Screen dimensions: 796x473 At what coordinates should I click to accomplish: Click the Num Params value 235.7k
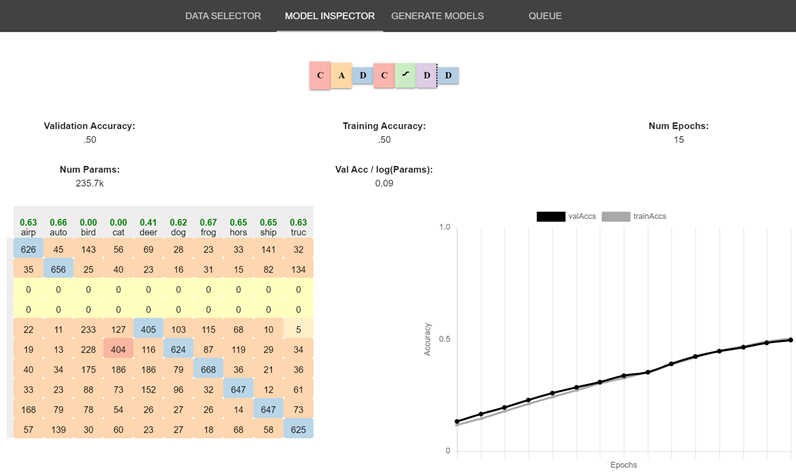89,183
